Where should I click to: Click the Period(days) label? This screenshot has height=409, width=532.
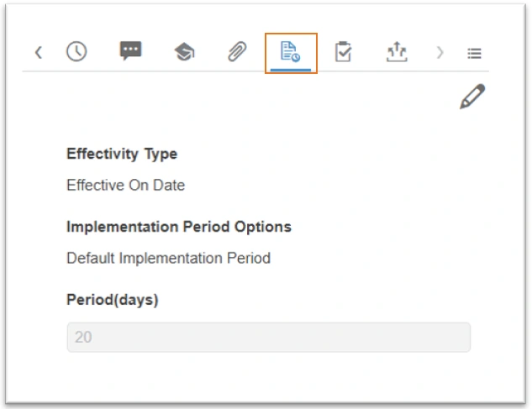pos(112,300)
